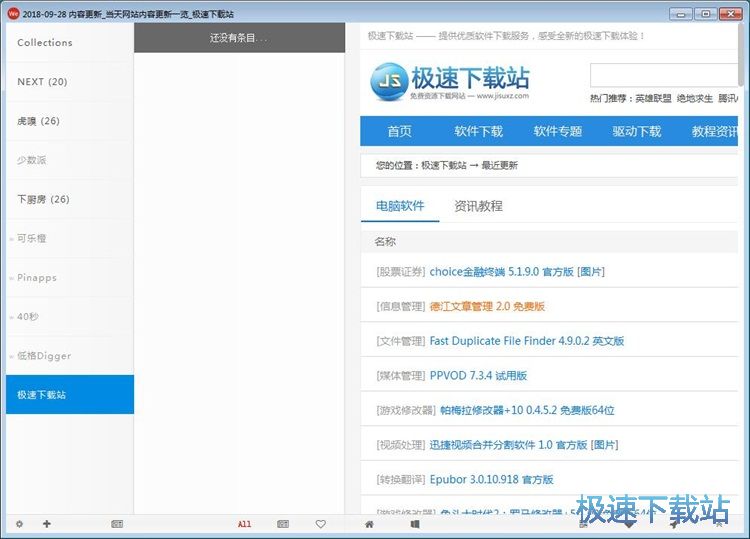Click the 名称 column header

tap(385, 242)
